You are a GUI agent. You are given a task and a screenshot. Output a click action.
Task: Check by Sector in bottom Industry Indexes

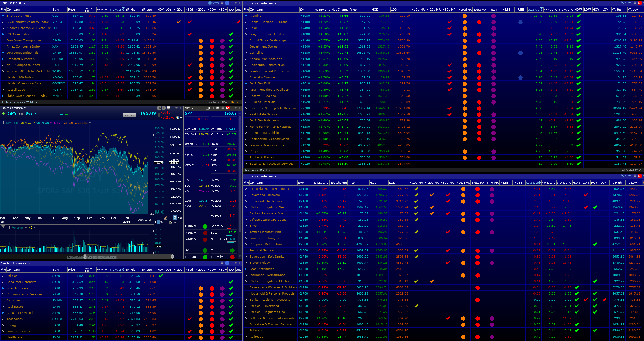click(x=619, y=176)
